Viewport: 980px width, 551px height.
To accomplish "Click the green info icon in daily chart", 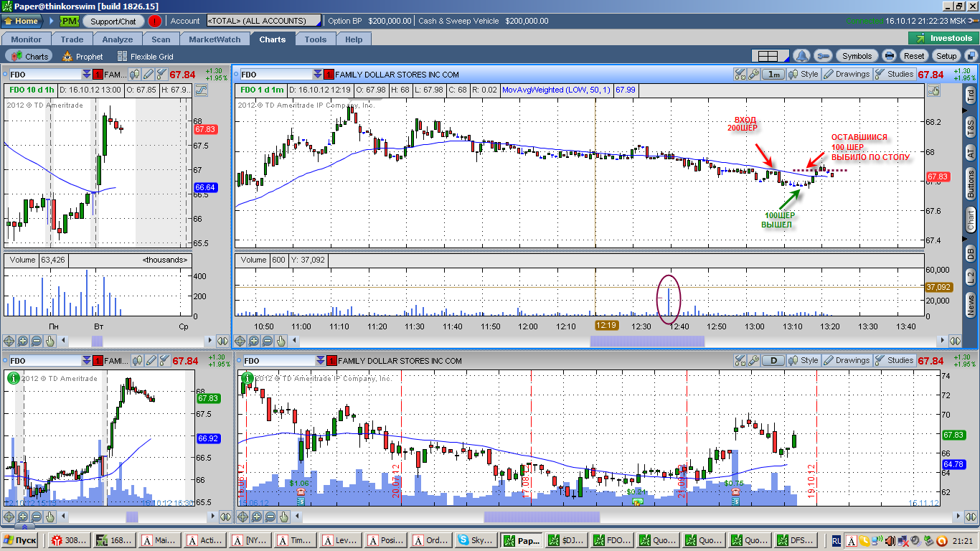I will click(x=247, y=377).
